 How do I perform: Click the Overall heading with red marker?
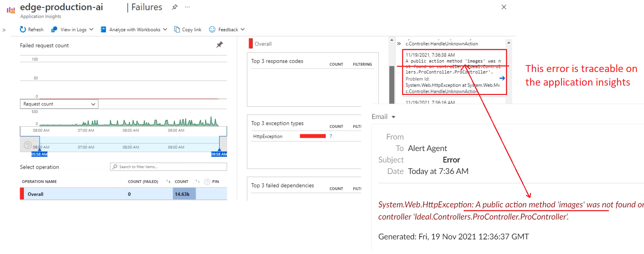click(x=260, y=44)
